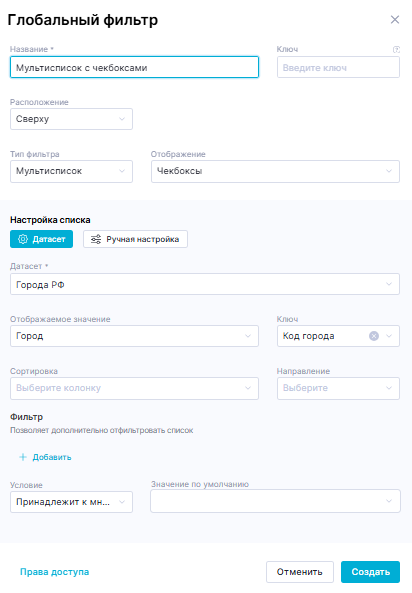This screenshot has height=593, width=412.
Task: Switch to Ручная настройка mode
Action: coord(135,239)
